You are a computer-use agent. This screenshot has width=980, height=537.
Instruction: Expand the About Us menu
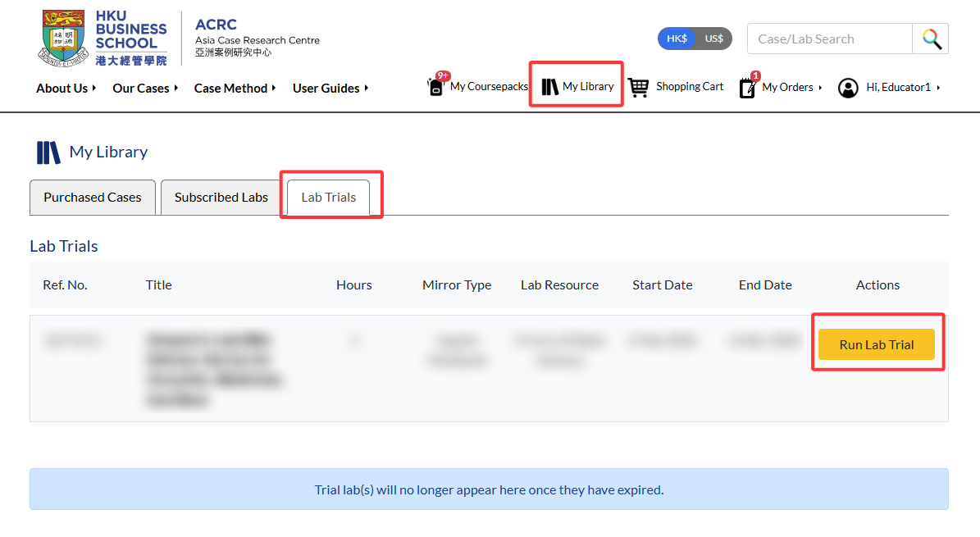66,89
